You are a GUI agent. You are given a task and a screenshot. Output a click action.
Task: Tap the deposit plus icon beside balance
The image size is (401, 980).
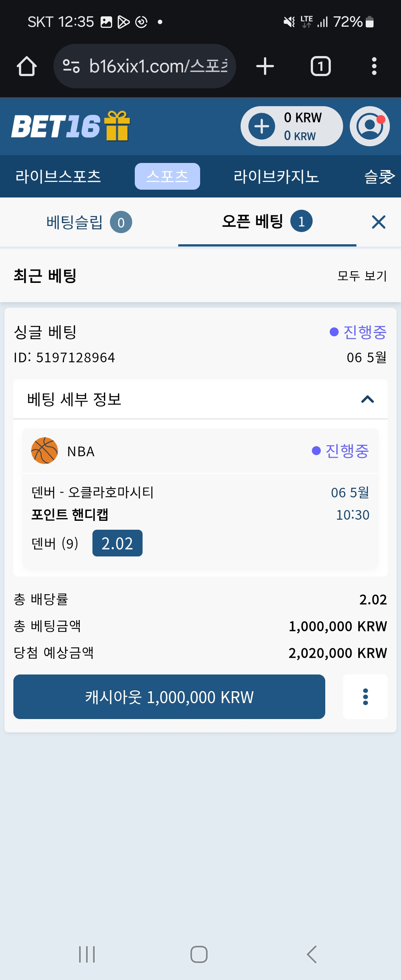(x=262, y=126)
